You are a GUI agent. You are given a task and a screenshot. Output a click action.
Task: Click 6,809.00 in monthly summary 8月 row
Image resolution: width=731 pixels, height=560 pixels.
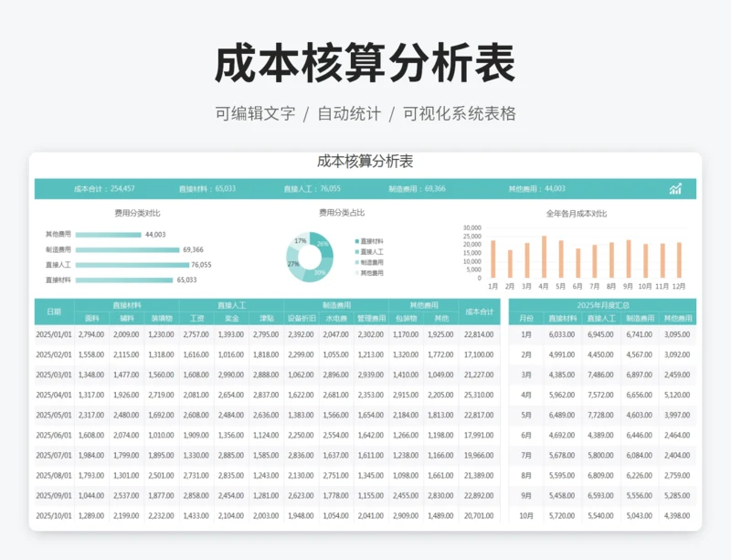(x=600, y=476)
